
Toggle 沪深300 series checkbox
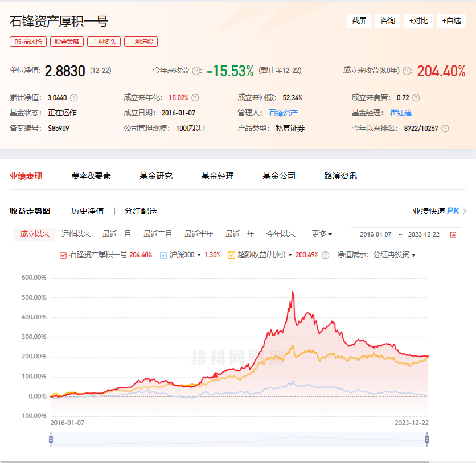163,255
